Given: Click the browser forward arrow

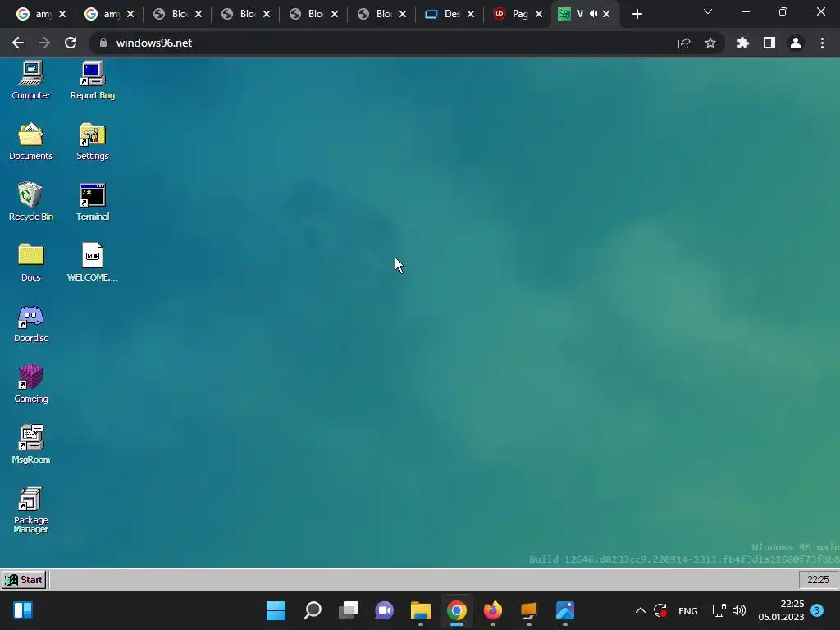Looking at the screenshot, I should [x=44, y=43].
